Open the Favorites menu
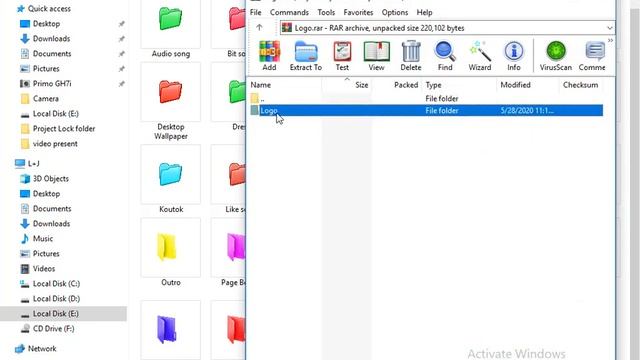640x360 pixels. point(358,12)
